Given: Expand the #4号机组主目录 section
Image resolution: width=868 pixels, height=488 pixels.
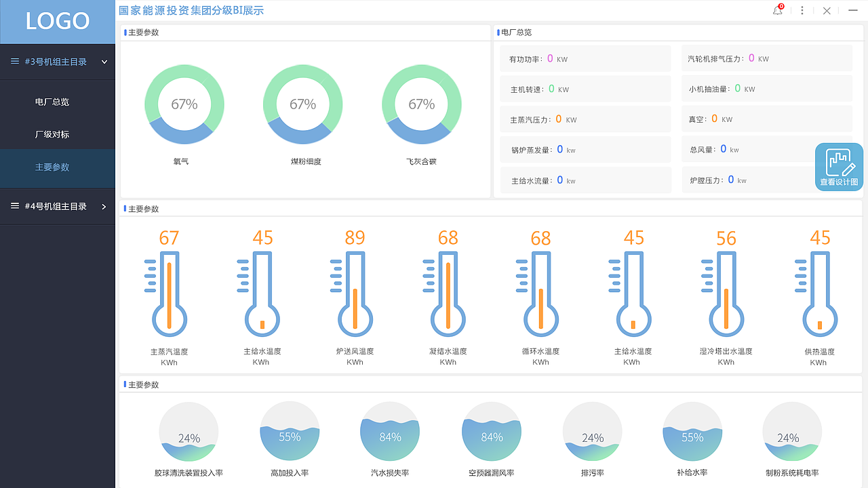Looking at the screenshot, I should (104, 206).
